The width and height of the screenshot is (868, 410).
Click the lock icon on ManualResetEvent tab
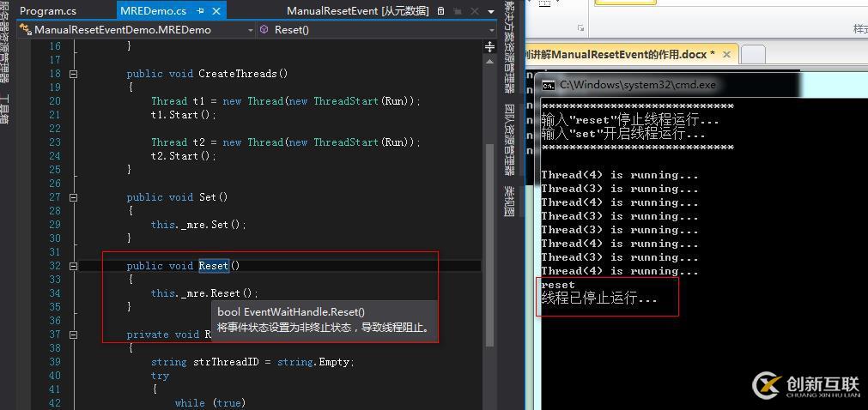click(440, 11)
